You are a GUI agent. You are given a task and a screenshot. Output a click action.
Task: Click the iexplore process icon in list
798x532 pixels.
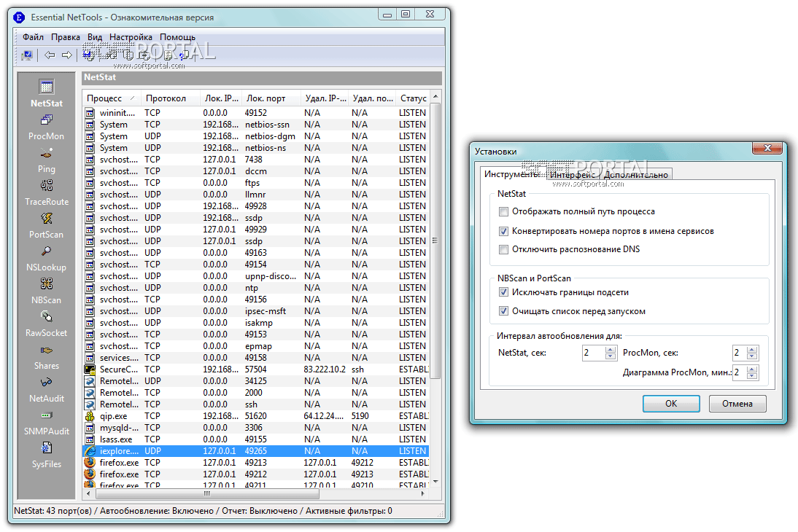coord(90,451)
